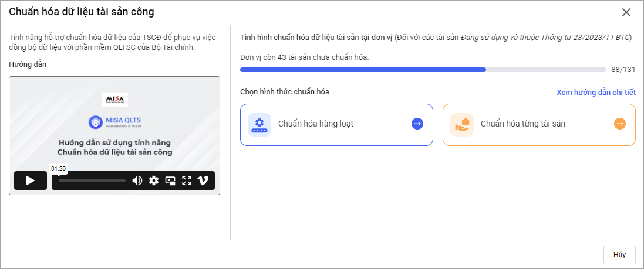This screenshot has height=269, width=644.
Task: Play the tutorial video
Action: coord(31,181)
